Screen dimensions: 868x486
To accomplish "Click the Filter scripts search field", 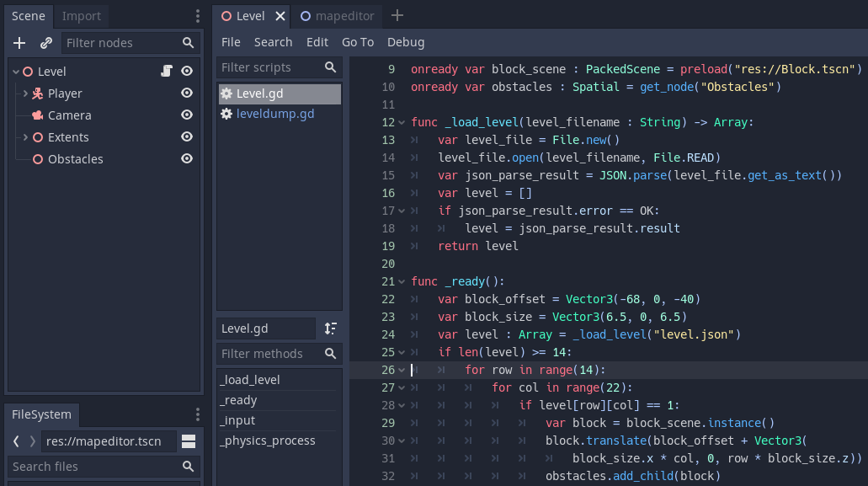I will [269, 67].
